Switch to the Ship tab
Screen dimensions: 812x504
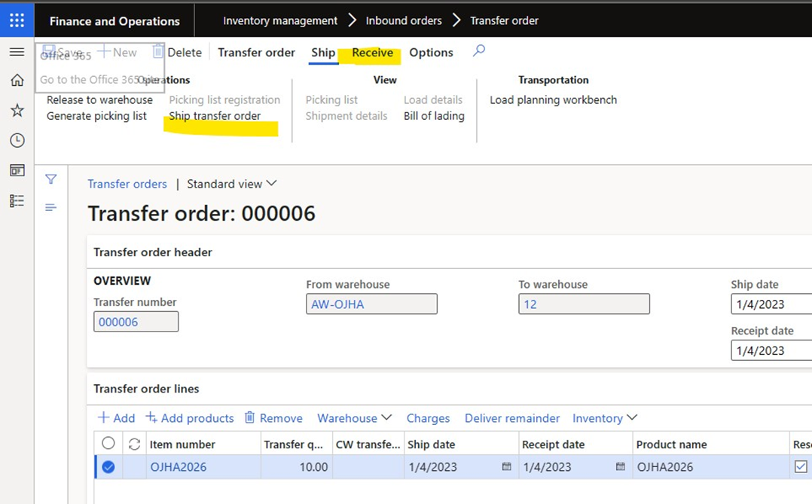coord(323,52)
